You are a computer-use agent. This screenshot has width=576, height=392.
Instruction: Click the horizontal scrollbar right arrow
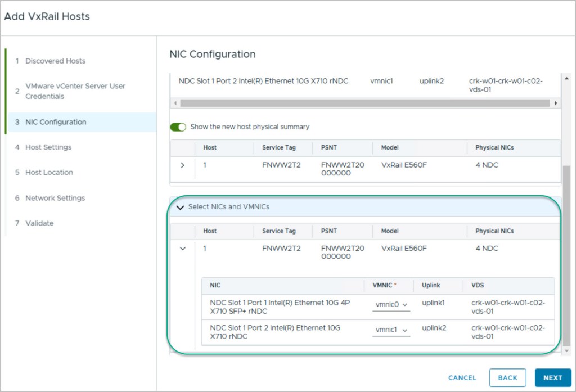coord(556,103)
